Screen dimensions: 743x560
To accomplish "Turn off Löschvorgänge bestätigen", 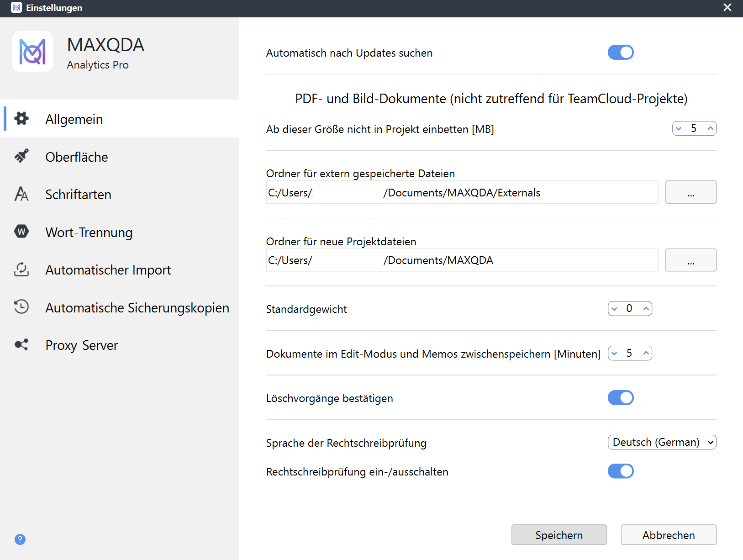I will point(621,397).
